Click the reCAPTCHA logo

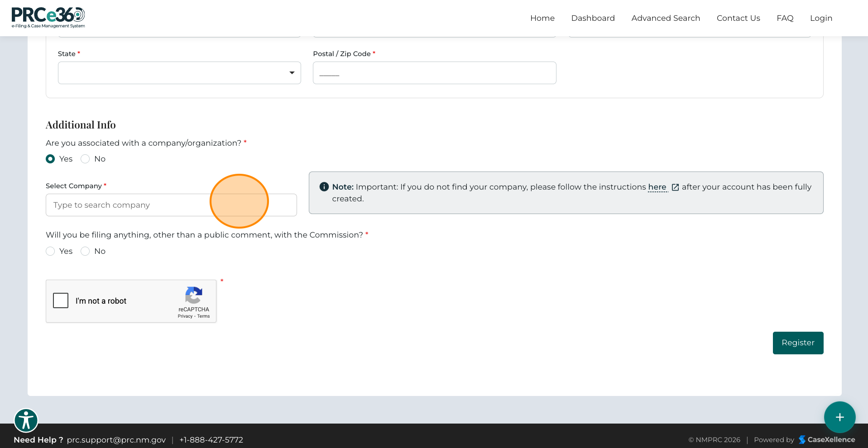click(x=194, y=295)
